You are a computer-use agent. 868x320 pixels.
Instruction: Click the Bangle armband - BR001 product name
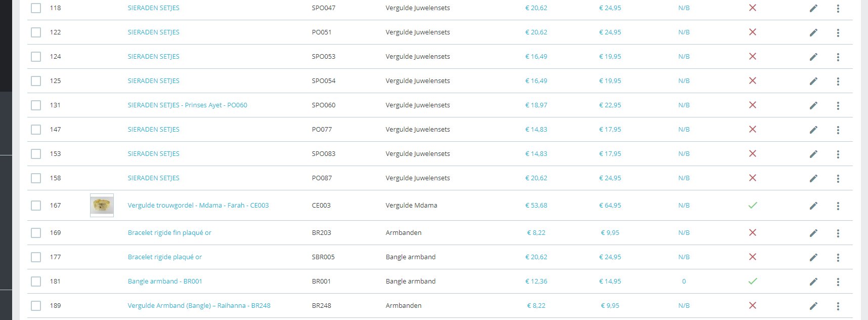click(x=165, y=282)
